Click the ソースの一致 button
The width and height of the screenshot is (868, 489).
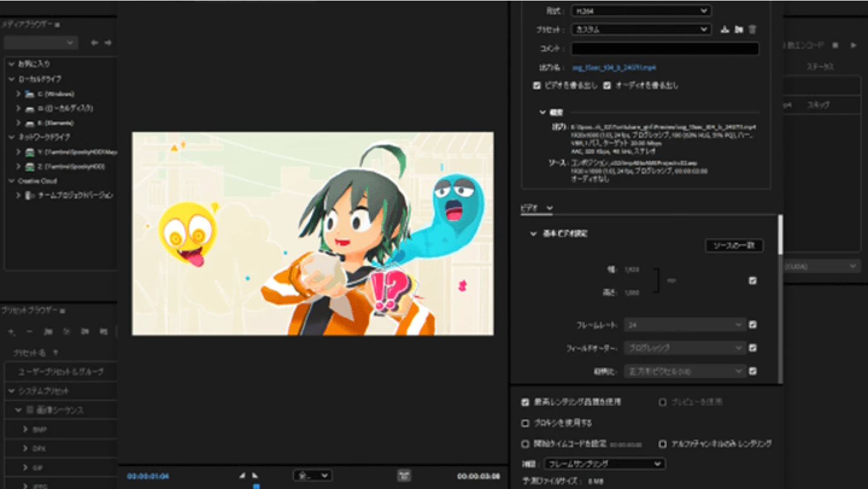(734, 246)
